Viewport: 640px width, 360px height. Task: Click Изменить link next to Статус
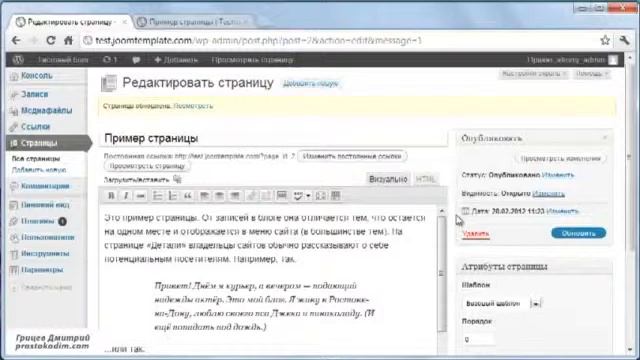point(558,175)
